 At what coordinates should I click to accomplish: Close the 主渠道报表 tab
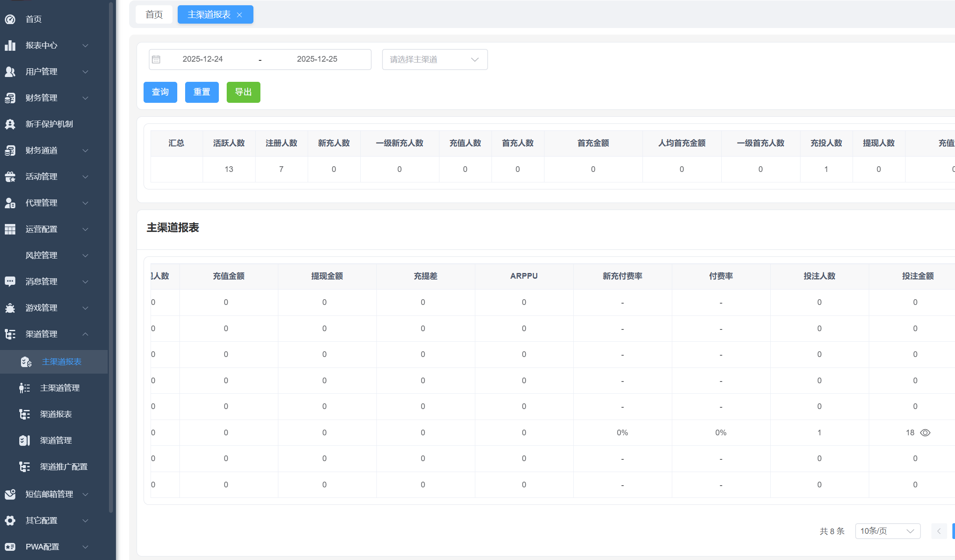[239, 15]
